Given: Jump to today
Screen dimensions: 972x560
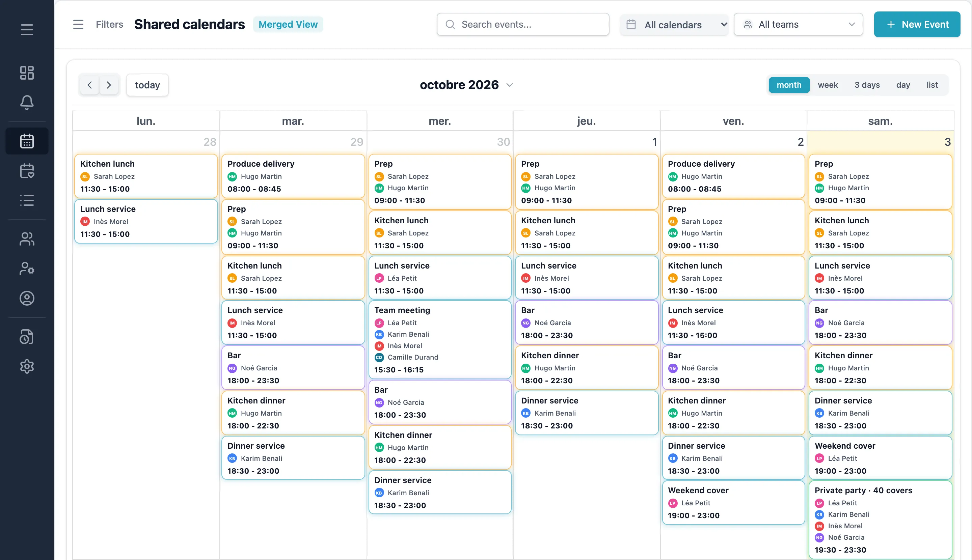Looking at the screenshot, I should (x=147, y=85).
